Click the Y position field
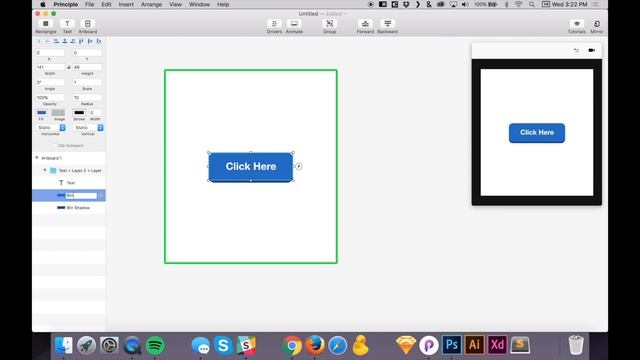 tap(87, 53)
